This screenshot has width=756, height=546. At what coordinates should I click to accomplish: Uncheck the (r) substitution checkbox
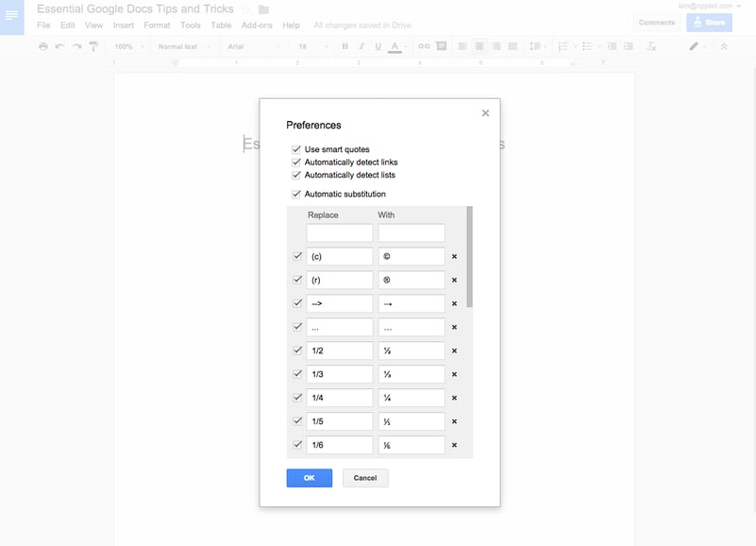click(x=297, y=280)
